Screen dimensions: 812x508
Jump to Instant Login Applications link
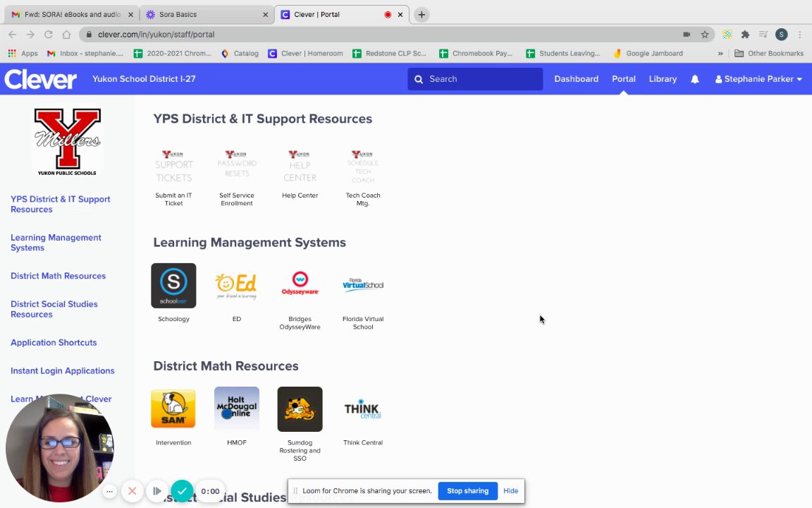coord(63,370)
